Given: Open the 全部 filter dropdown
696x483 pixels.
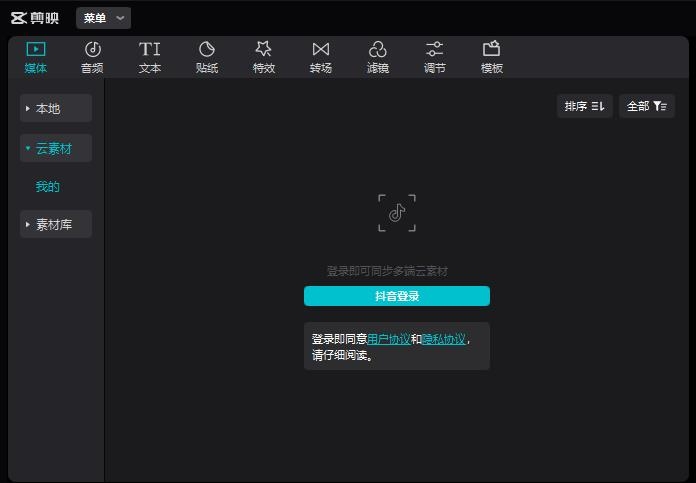Looking at the screenshot, I should pos(647,106).
